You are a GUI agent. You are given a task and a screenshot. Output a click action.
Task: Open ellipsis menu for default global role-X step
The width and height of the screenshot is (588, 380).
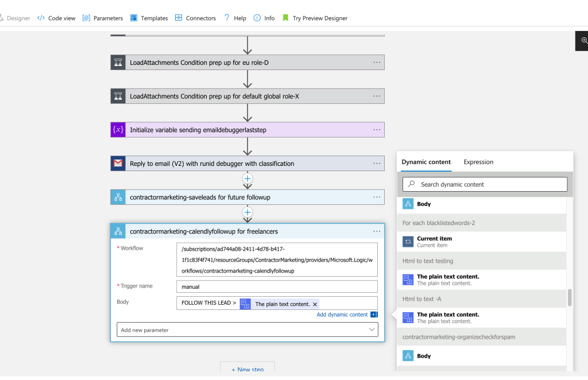coord(377,96)
